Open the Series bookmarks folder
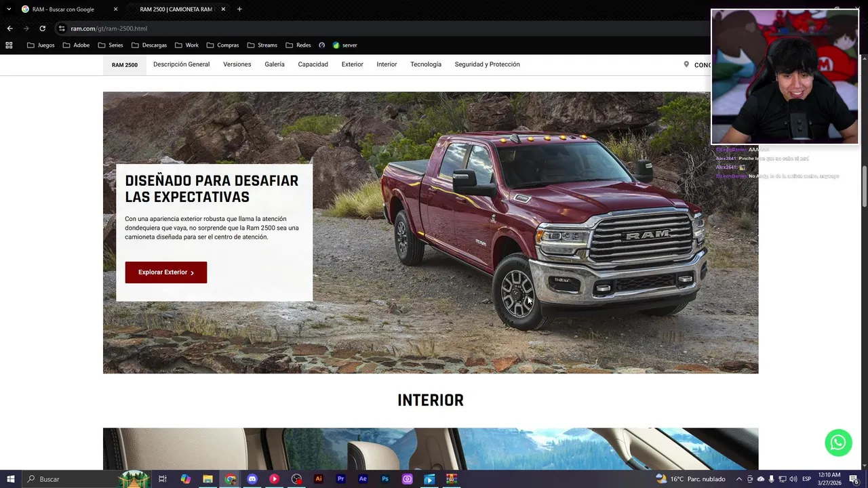Viewport: 868px width, 488px height. click(x=111, y=45)
